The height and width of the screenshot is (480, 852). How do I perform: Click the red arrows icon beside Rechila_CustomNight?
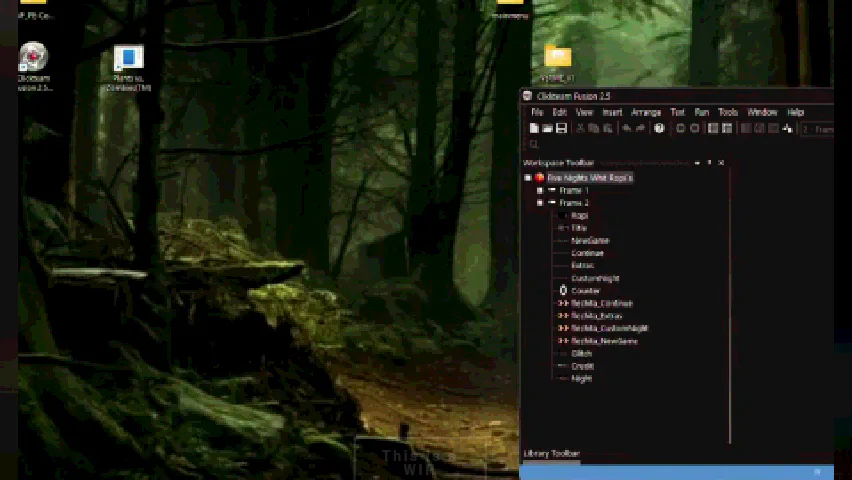pos(563,328)
